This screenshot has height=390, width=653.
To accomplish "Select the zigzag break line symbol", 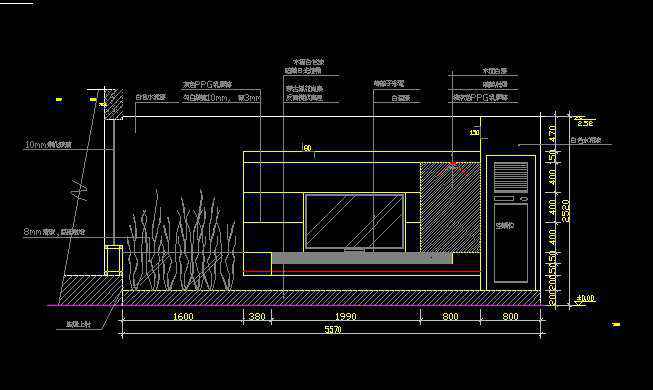I will coord(80,190).
